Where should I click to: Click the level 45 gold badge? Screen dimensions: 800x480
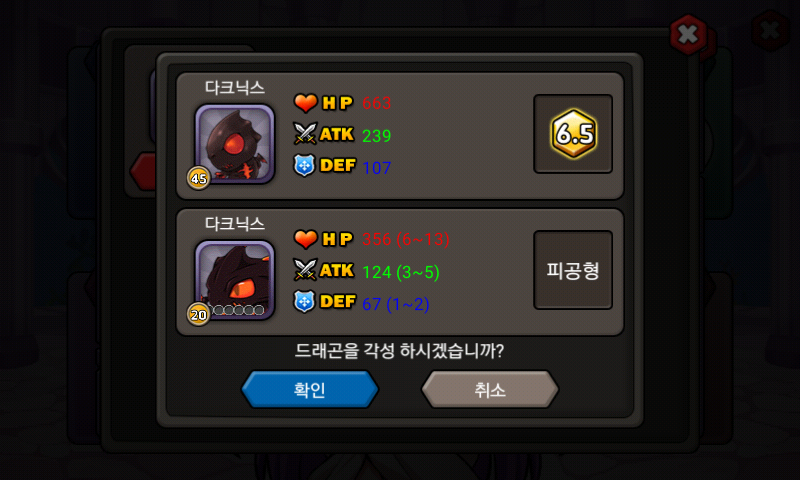[x=198, y=178]
